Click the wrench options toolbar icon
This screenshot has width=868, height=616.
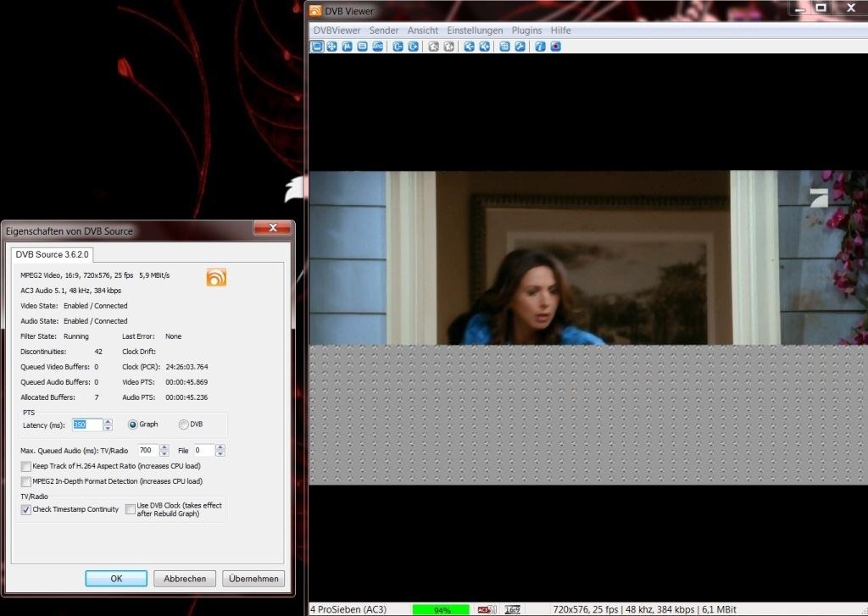(x=520, y=47)
